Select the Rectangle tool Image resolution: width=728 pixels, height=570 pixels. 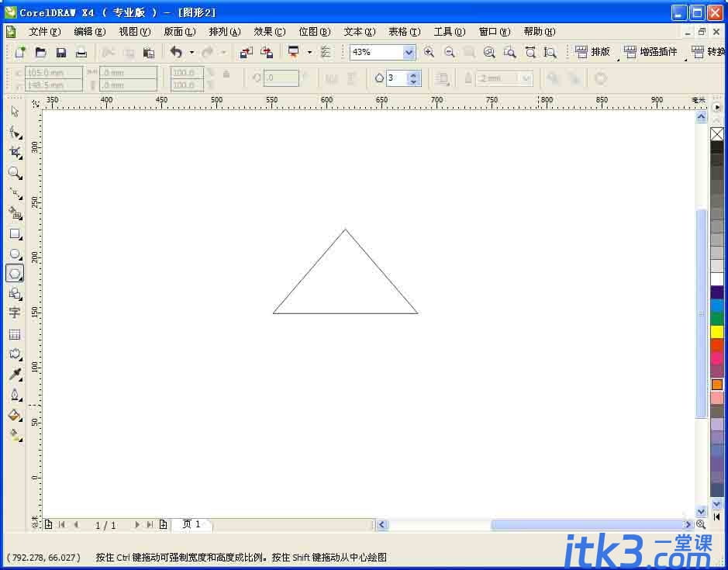pos(15,233)
